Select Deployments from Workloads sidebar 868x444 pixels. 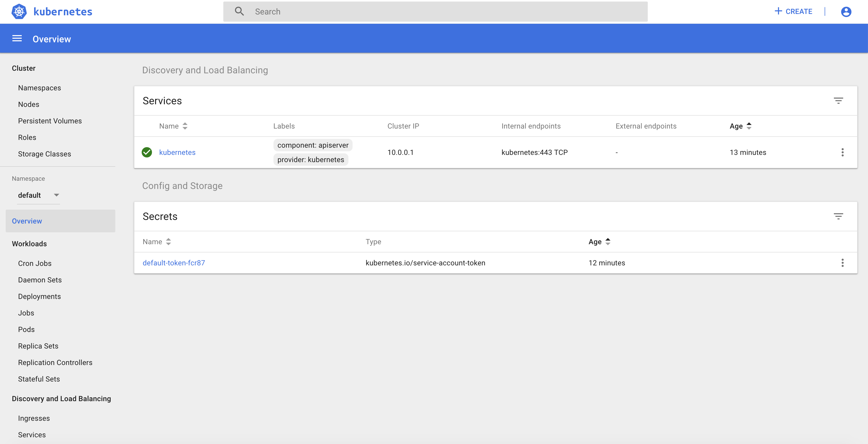pyautogui.click(x=39, y=296)
